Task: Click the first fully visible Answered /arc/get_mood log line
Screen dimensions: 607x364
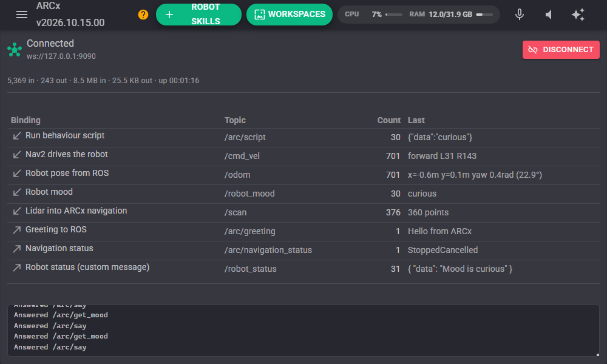Action: 61,315
